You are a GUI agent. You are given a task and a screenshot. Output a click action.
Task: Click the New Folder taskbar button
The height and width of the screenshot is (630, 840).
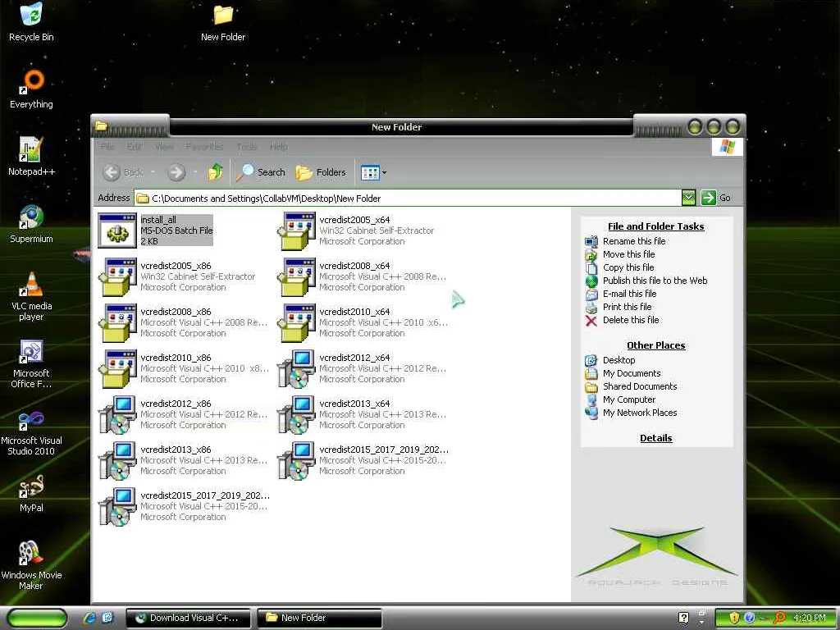pos(320,618)
